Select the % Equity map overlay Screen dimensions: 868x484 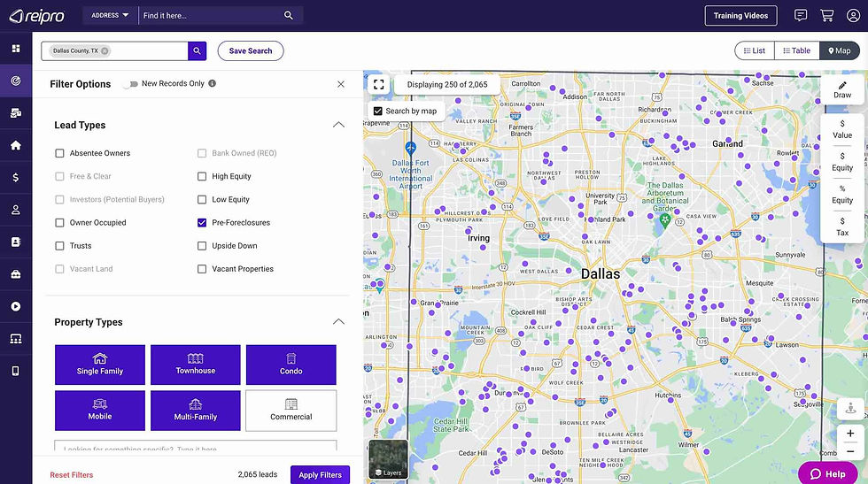click(x=842, y=194)
